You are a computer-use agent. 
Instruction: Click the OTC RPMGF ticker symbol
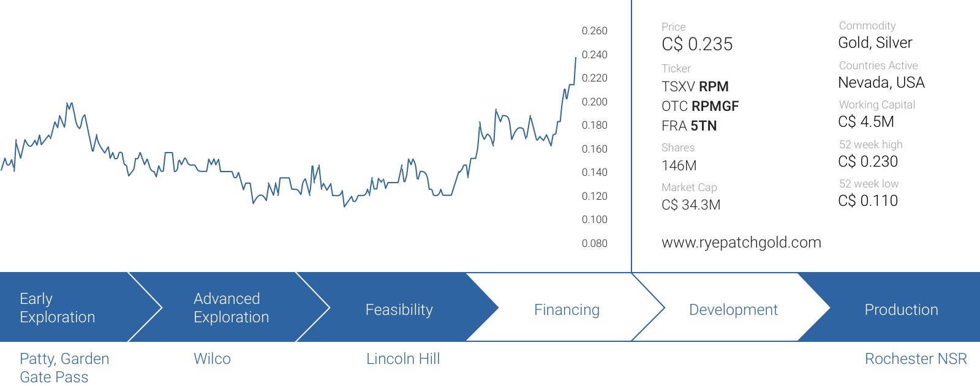[700, 106]
